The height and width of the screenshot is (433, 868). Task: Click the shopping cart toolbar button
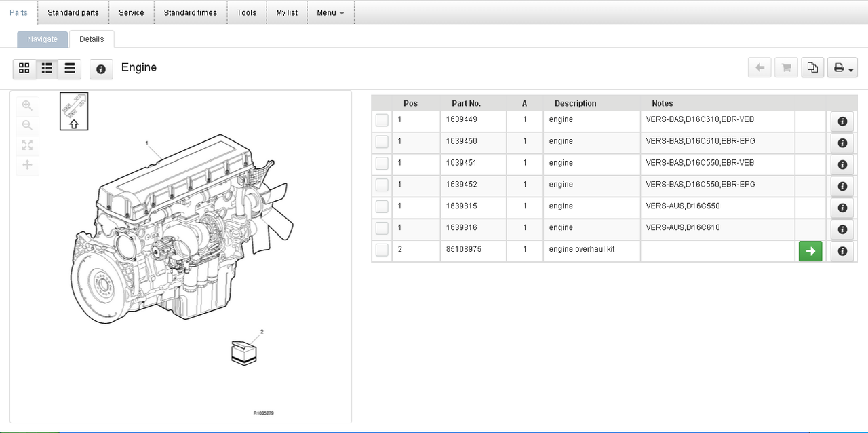pyautogui.click(x=786, y=67)
